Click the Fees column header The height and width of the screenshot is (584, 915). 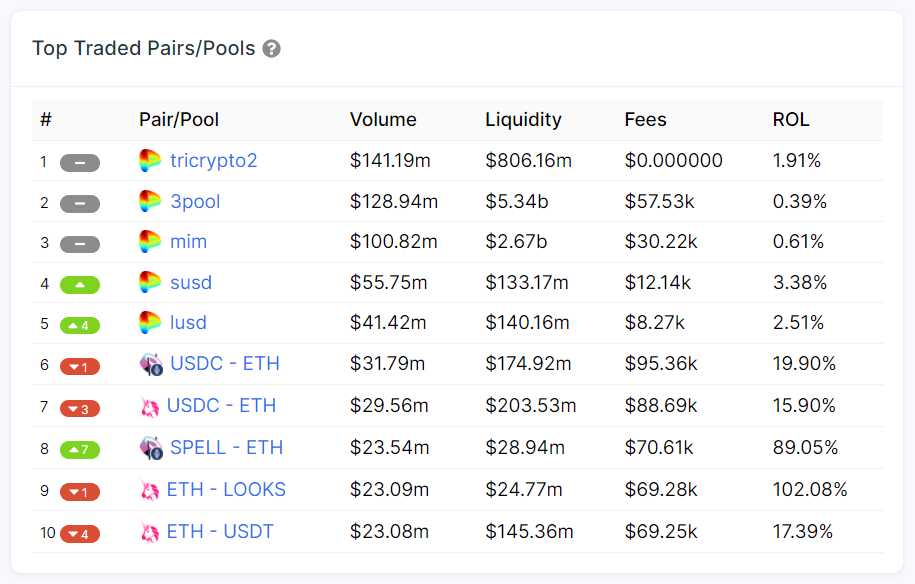point(645,120)
